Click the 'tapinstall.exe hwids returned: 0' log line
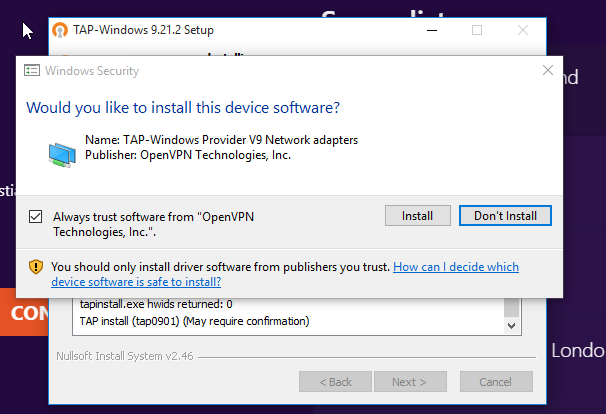Viewport: 606px width, 414px height. [156, 304]
